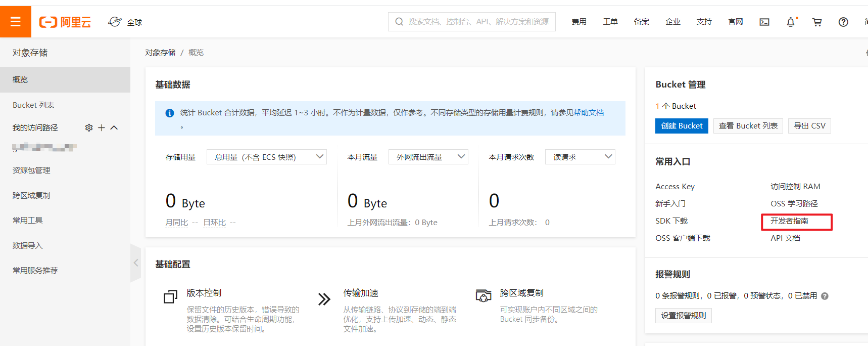Click 设置报警规则 button

click(684, 316)
